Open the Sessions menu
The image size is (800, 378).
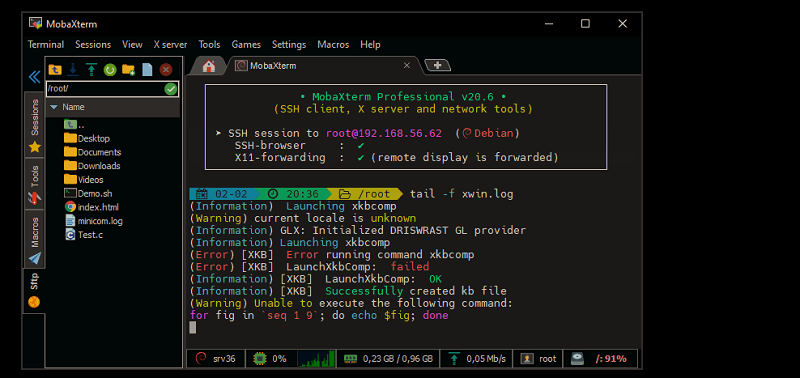coord(93,44)
